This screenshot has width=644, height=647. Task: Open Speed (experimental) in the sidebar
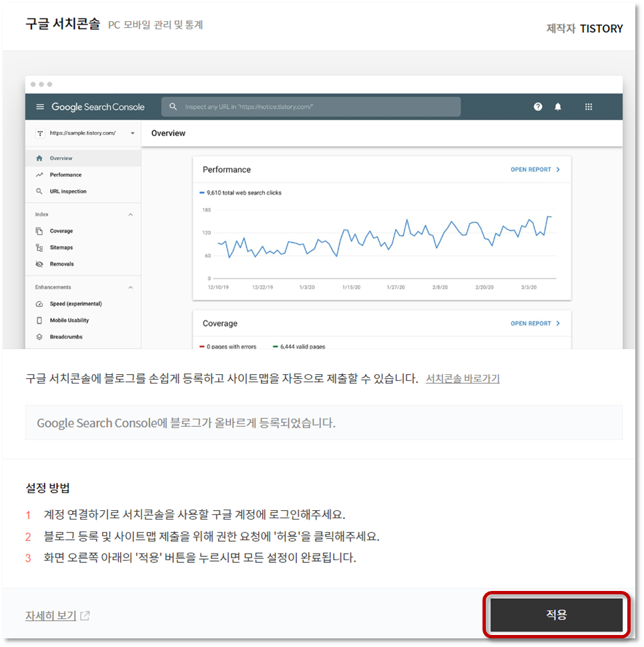point(83,303)
